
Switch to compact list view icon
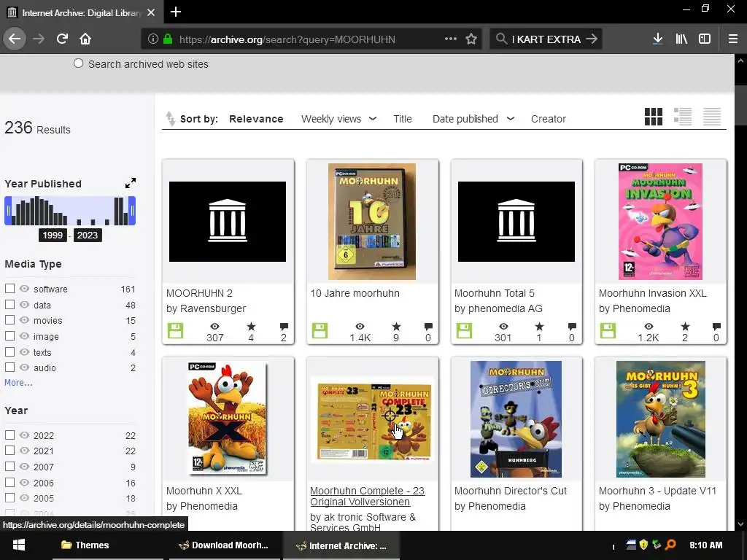click(712, 117)
